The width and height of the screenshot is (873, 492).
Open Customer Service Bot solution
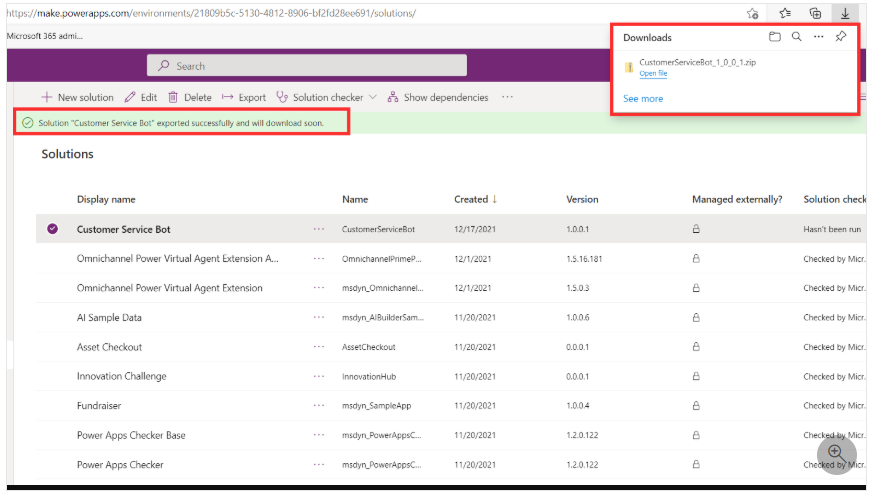click(x=124, y=229)
